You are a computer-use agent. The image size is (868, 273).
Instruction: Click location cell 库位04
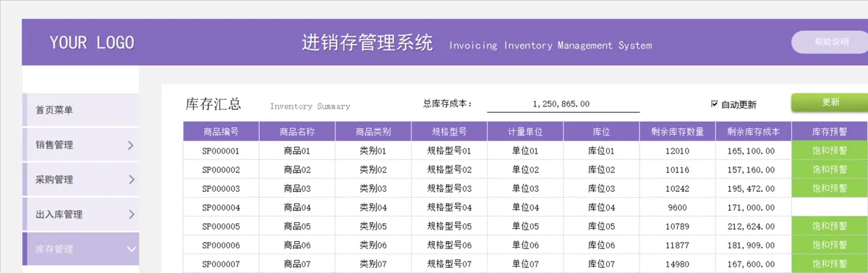(601, 207)
